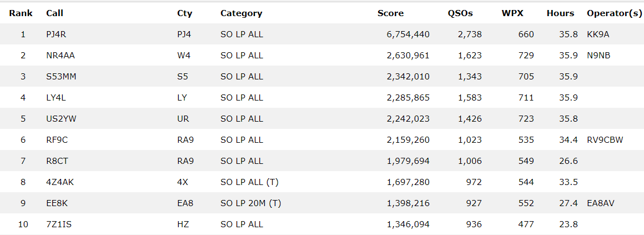
Task: Click the 7Z1IS callsign
Action: point(58,224)
